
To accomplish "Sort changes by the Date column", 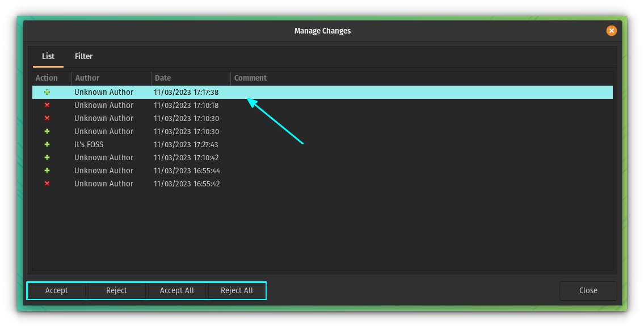I will pyautogui.click(x=163, y=78).
